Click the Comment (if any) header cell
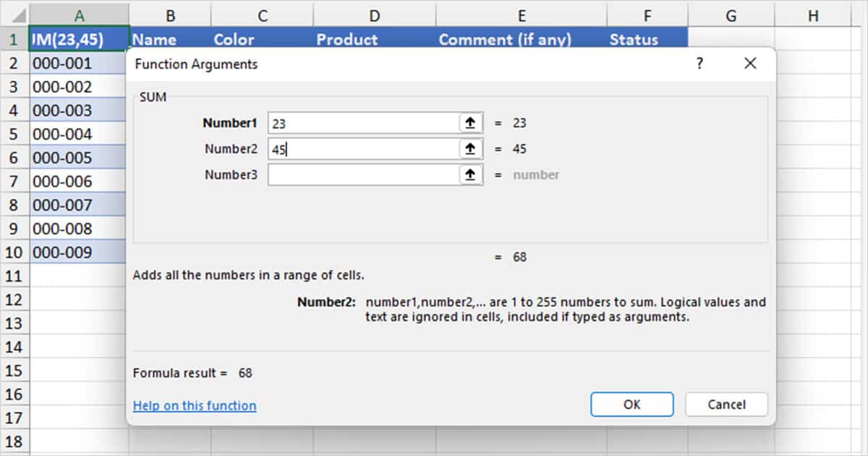 coord(504,39)
